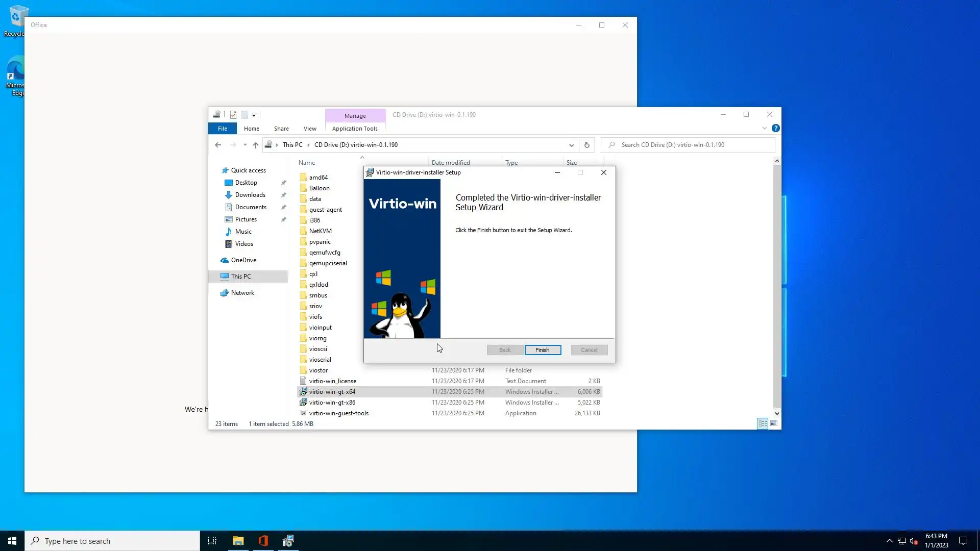Click the refresh button next to address bar
This screenshot has width=980, height=551.
[587, 145]
